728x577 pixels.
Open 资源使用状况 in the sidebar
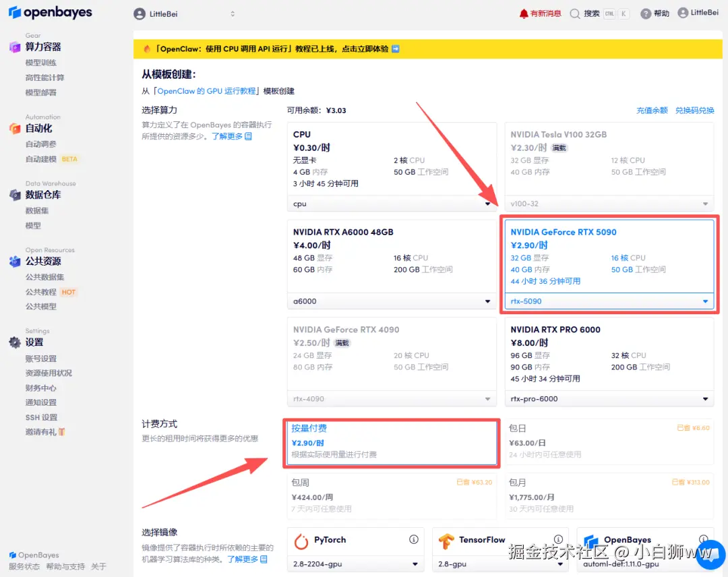click(49, 373)
